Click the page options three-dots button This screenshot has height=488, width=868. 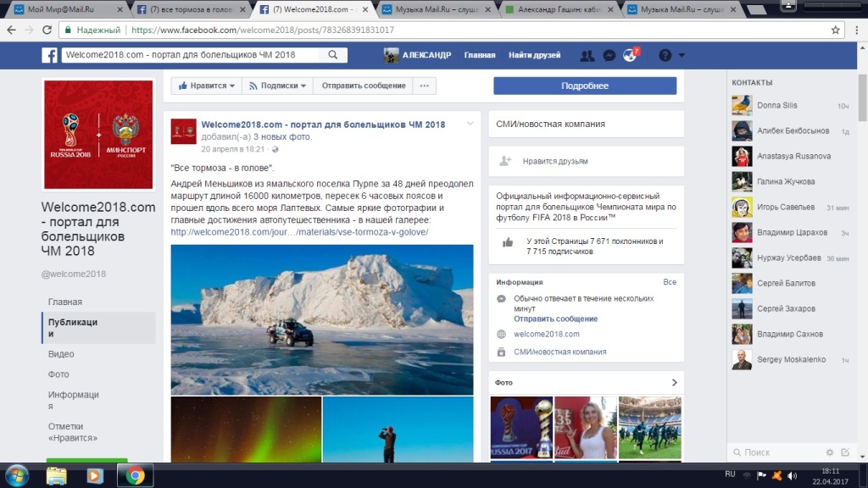coord(425,86)
